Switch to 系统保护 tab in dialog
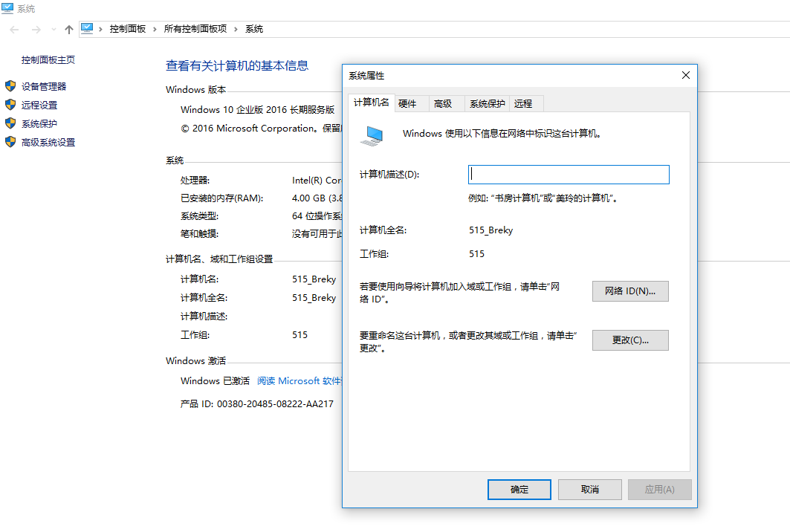The height and width of the screenshot is (532, 790). pos(488,104)
